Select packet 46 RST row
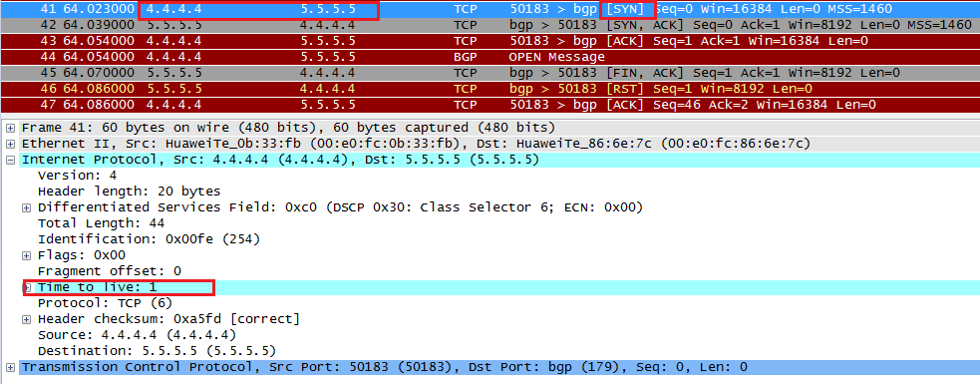 [490, 89]
